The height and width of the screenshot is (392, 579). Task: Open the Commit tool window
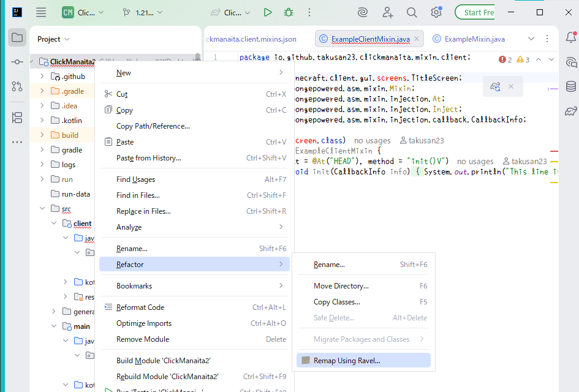(17, 62)
